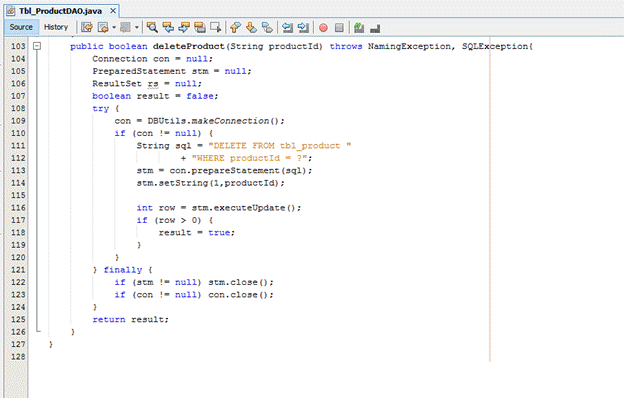Click the NamingException text on line 103
This screenshot has width=624, height=398.
click(x=409, y=46)
